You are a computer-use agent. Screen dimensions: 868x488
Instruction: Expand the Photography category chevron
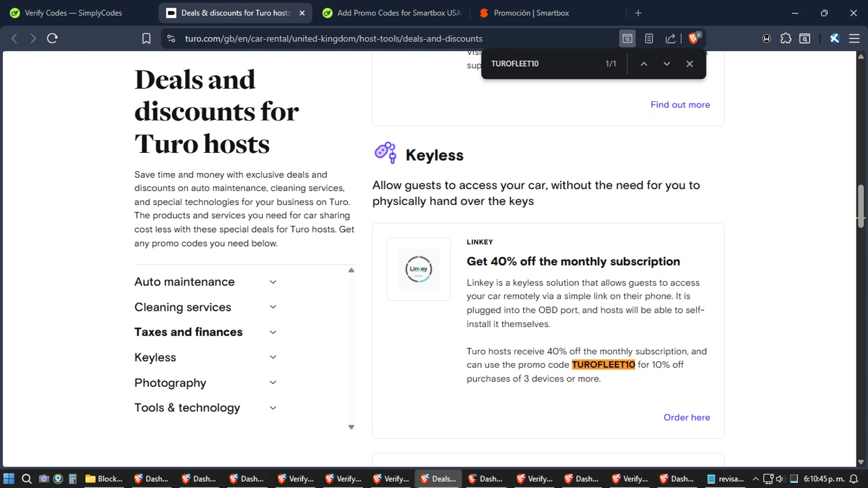coord(273,383)
